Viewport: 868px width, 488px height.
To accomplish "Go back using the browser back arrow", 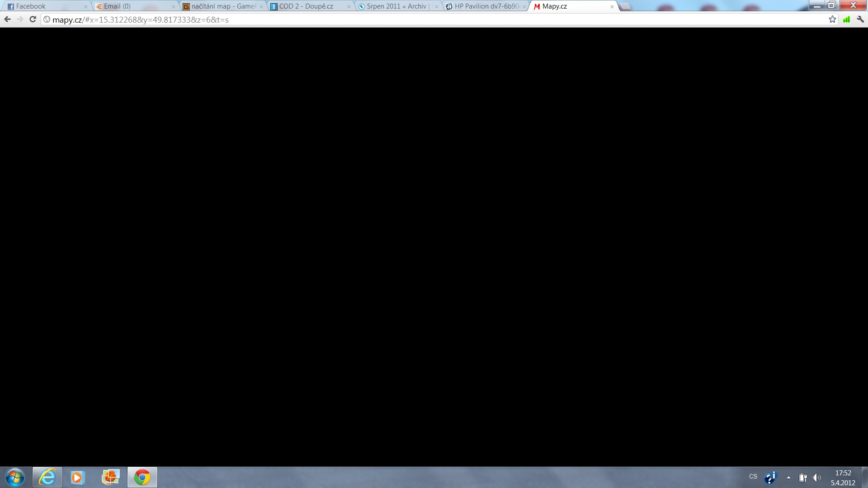I will pos(7,19).
